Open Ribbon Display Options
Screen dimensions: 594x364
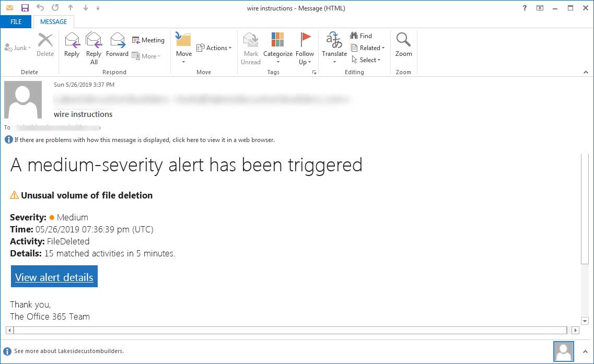[x=540, y=8]
